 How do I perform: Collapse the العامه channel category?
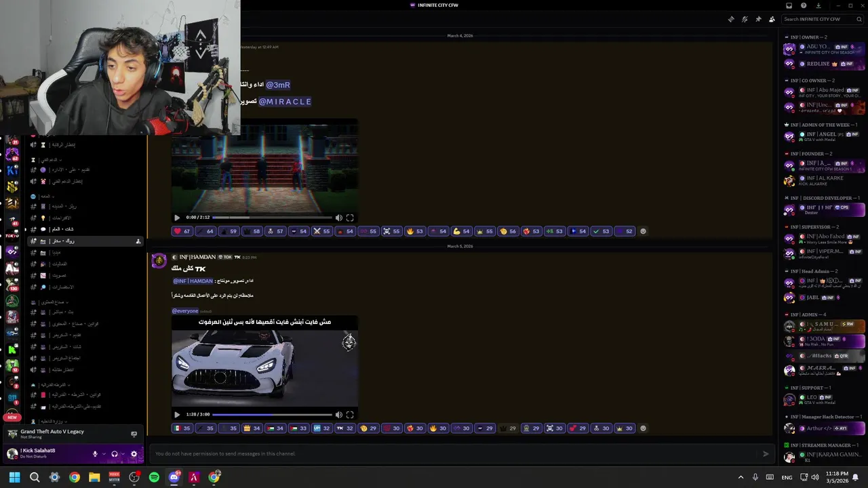coord(41,197)
